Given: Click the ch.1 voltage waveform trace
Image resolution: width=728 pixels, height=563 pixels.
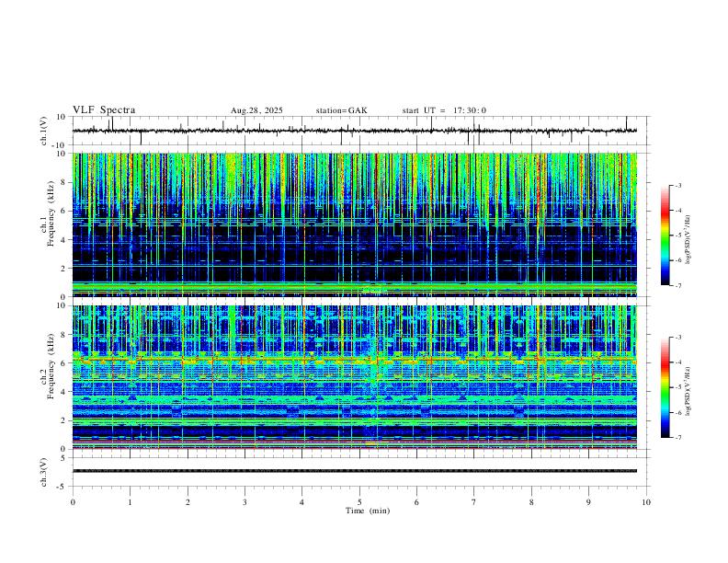Looking at the screenshot, I should point(355,131).
